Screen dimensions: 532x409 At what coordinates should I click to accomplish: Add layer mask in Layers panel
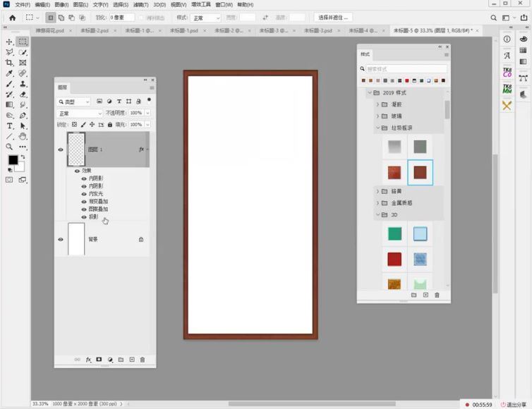[99, 360]
